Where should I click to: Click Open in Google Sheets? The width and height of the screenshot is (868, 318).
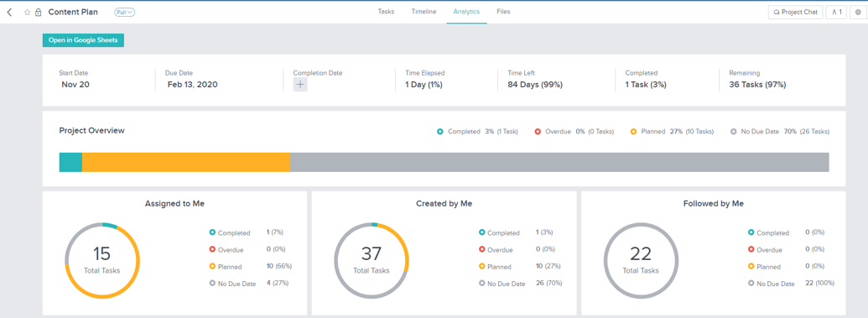click(83, 40)
